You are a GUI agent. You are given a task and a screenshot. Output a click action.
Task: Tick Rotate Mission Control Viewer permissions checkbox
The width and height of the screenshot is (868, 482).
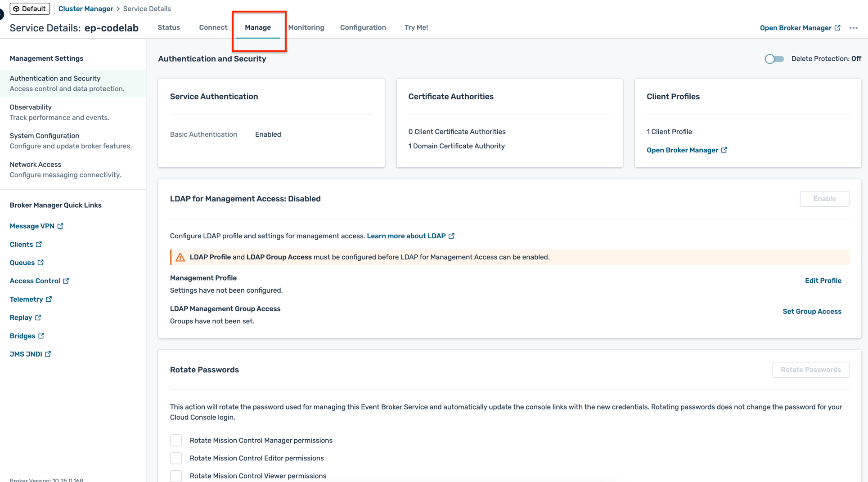coord(176,476)
